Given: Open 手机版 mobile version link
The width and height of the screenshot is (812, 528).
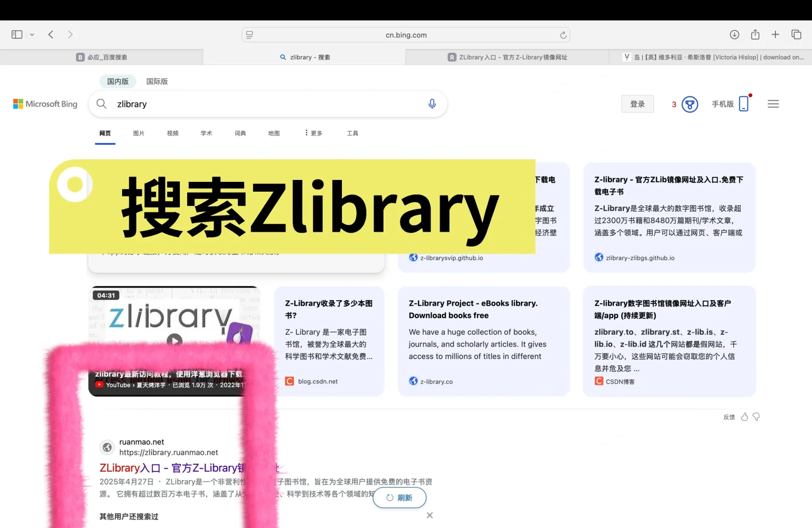Looking at the screenshot, I should 723,104.
